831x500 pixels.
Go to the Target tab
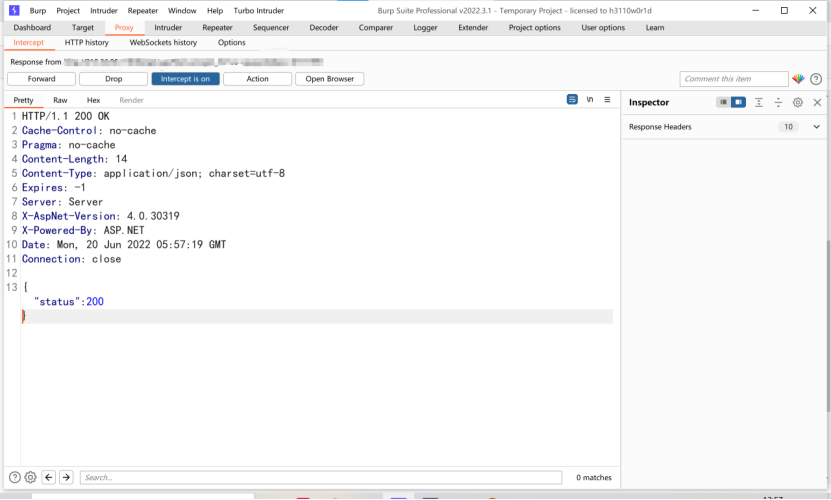[x=83, y=28]
